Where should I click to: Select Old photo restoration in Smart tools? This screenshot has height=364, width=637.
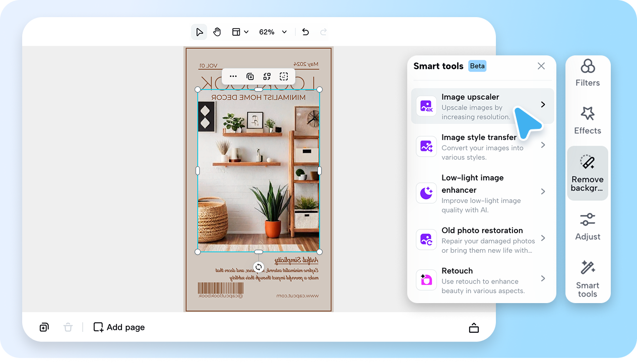coord(482,239)
